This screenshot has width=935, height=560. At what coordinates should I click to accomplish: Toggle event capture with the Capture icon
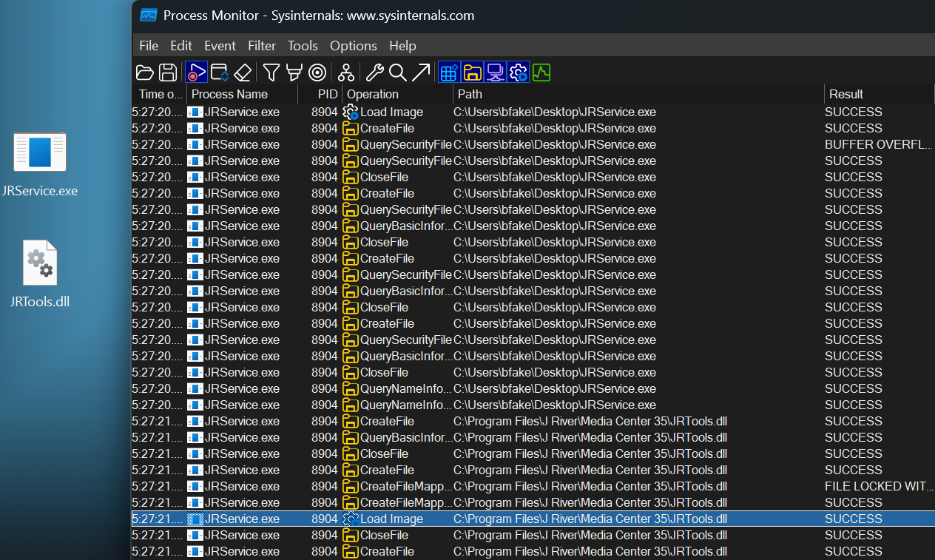coord(196,72)
